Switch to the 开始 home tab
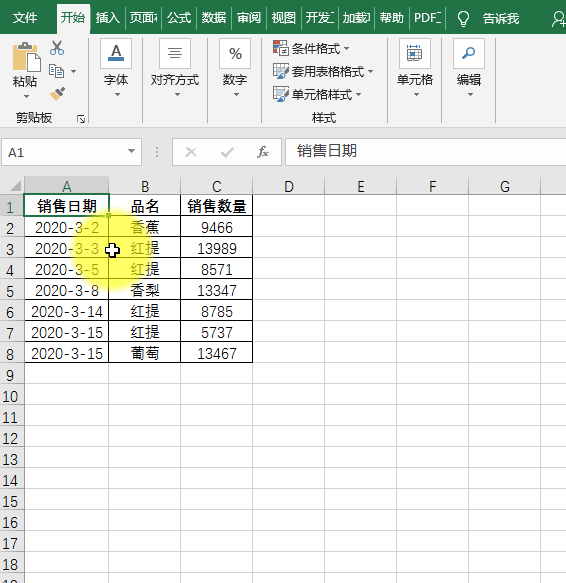The width and height of the screenshot is (566, 583). (73, 18)
